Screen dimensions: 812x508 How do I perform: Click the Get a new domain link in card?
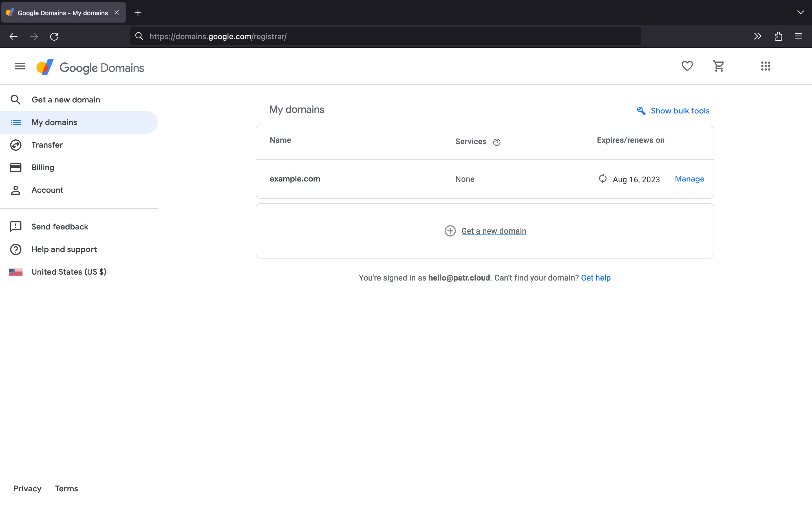tap(494, 231)
